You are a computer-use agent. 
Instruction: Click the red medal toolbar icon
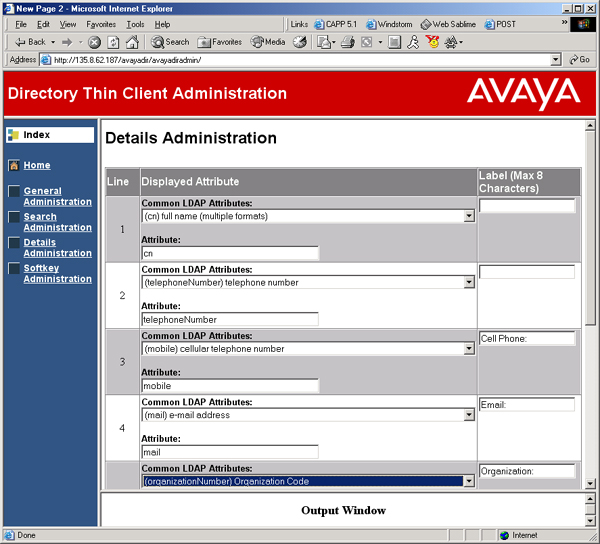click(433, 42)
